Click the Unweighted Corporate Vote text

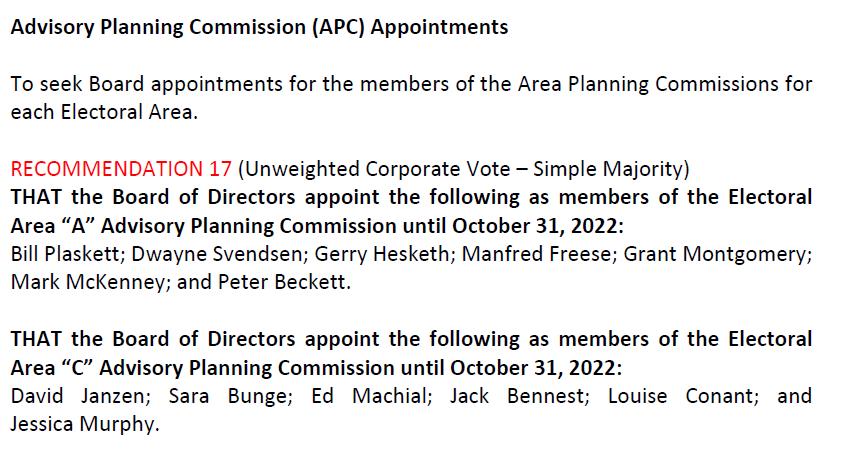point(376,169)
